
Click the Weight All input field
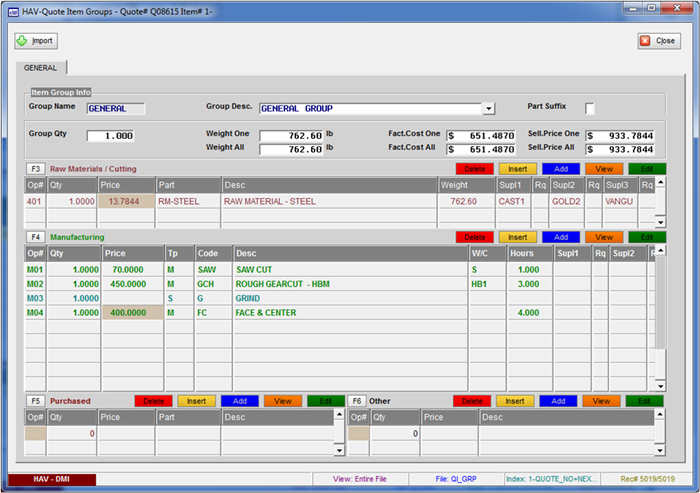[291, 150]
